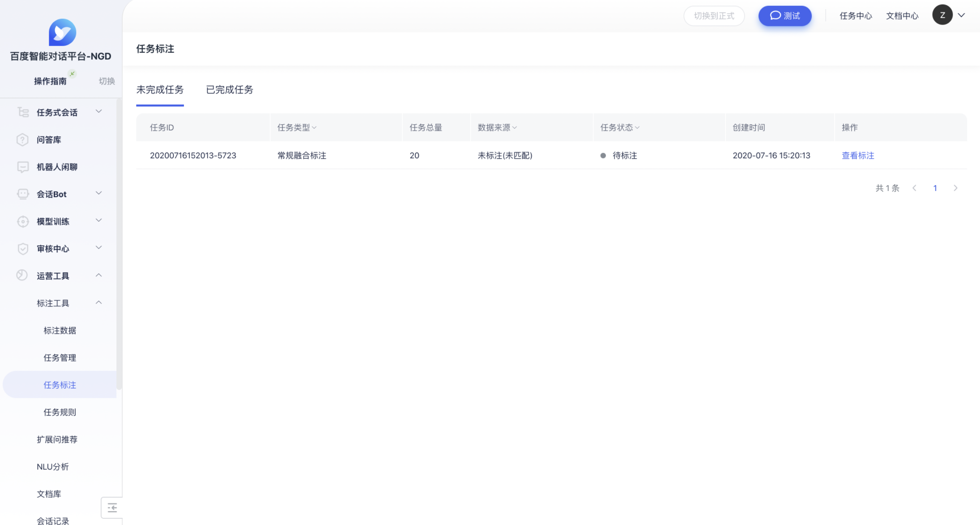This screenshot has height=525, width=980.
Task: Collapse the 运营工具 menu chevron
Action: point(99,275)
